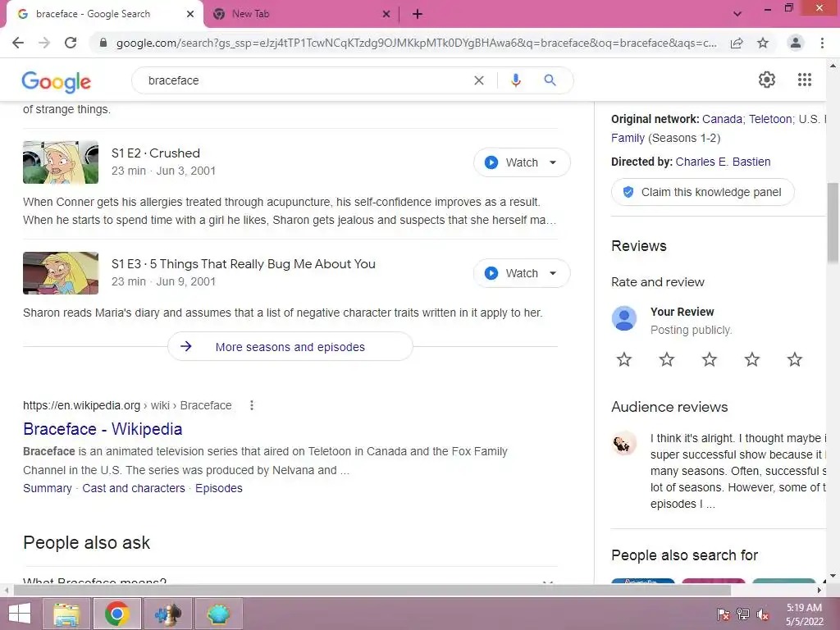Image resolution: width=840 pixels, height=630 pixels.
Task: Click Chrome icon in taskbar
Action: 116,614
